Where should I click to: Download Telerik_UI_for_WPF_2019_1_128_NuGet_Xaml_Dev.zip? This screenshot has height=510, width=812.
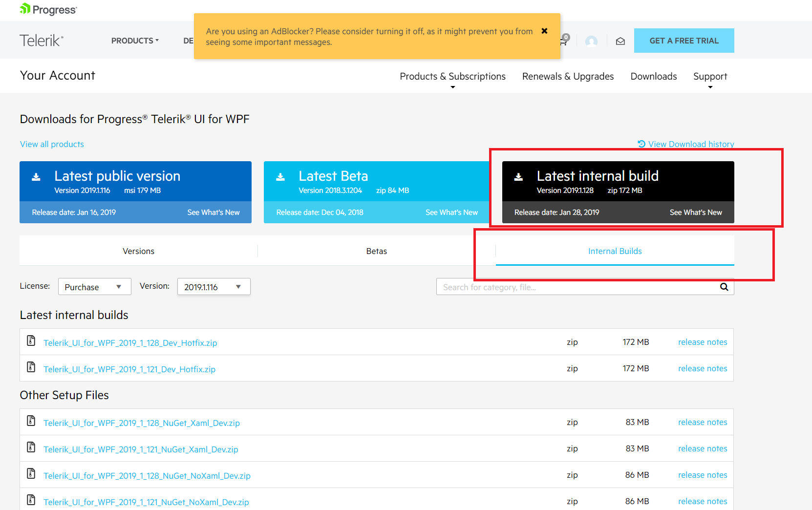coord(142,423)
